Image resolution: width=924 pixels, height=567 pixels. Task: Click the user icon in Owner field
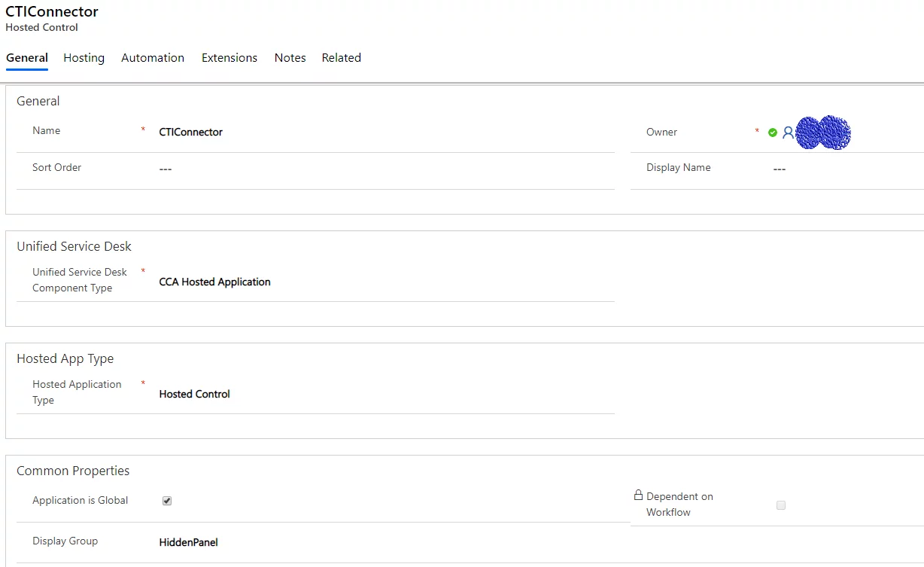(x=788, y=133)
